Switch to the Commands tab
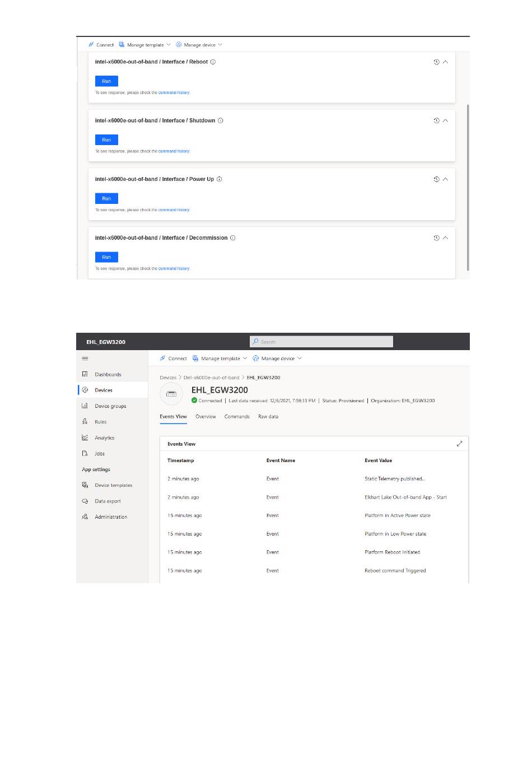 pos(237,417)
